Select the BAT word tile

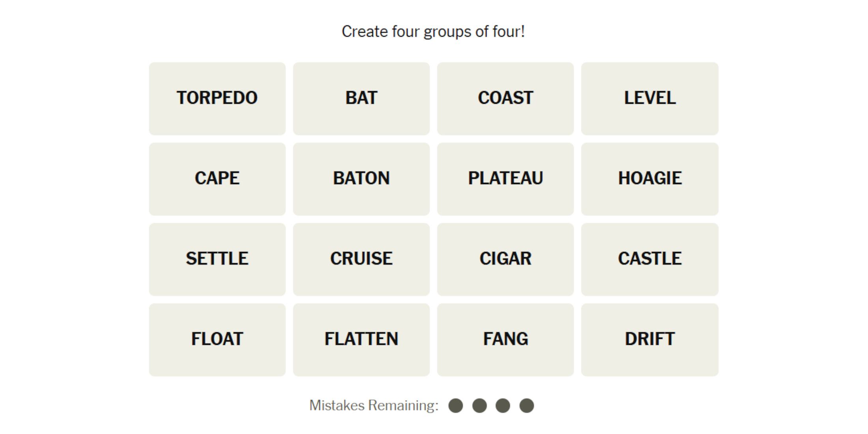(361, 99)
